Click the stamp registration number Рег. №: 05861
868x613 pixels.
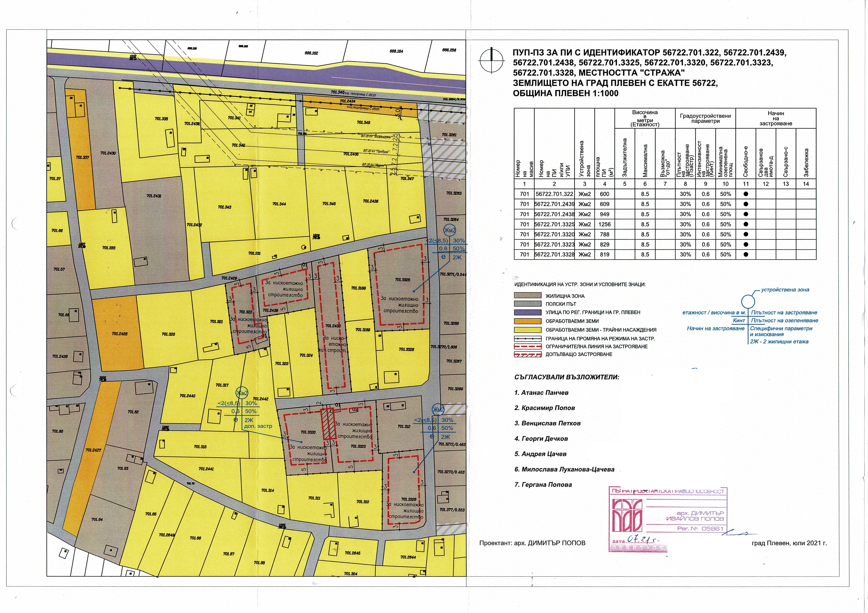700,529
